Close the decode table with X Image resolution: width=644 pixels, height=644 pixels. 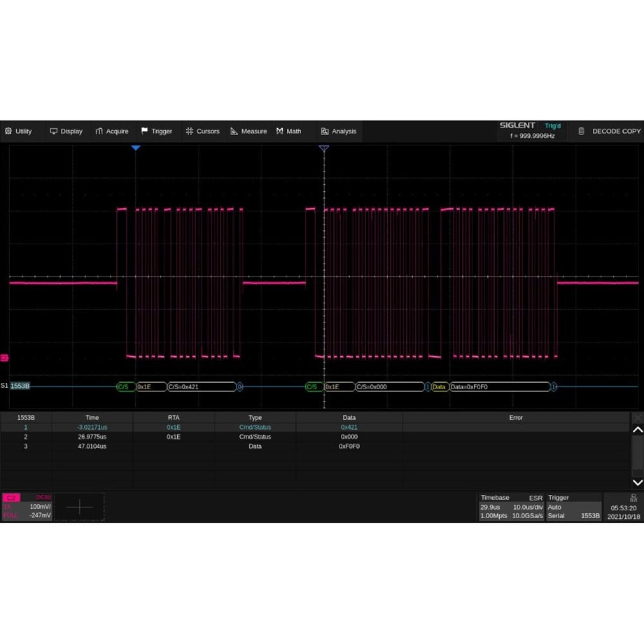click(x=637, y=418)
